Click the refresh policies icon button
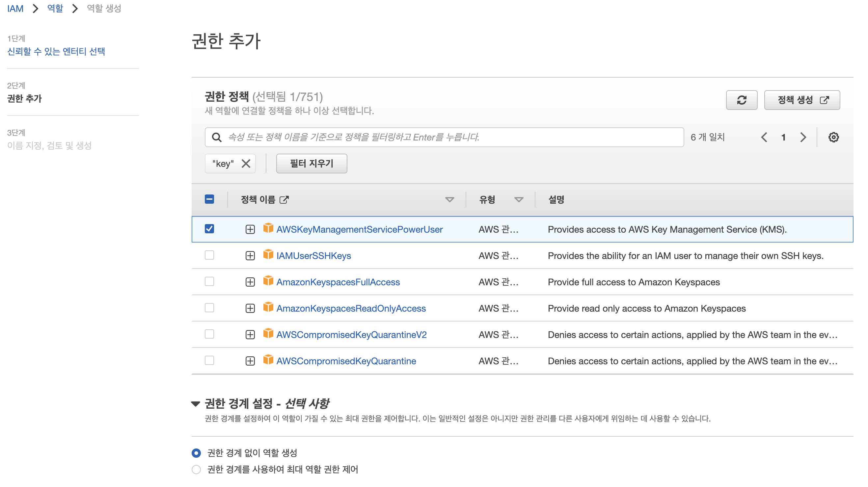 point(741,100)
